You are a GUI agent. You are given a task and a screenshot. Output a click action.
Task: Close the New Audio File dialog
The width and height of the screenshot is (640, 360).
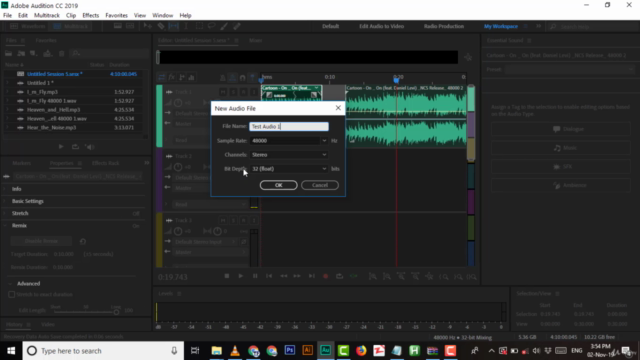click(x=338, y=108)
